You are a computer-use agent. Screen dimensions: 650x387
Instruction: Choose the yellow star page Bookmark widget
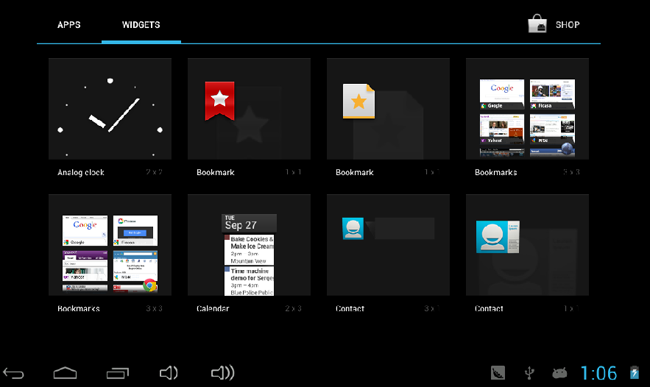tap(359, 101)
